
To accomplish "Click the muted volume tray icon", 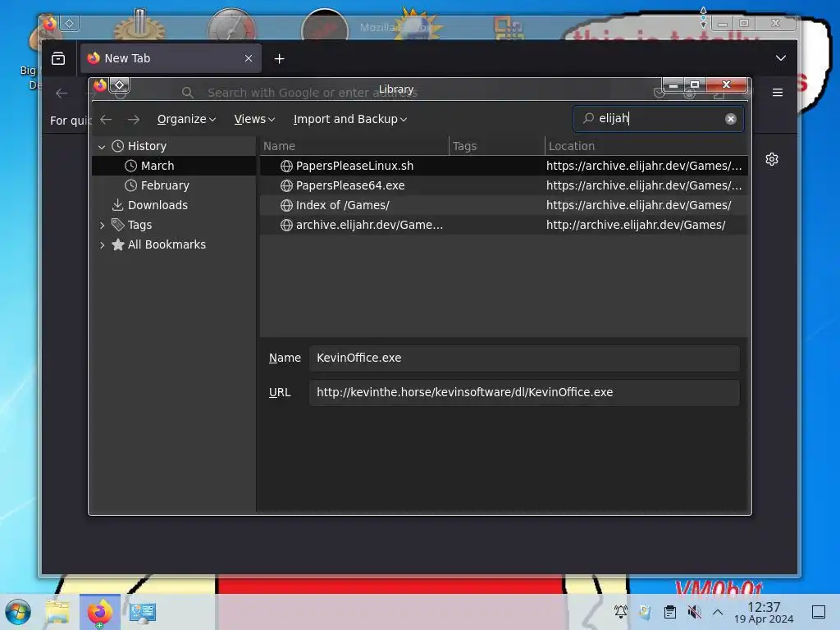I will click(x=694, y=612).
